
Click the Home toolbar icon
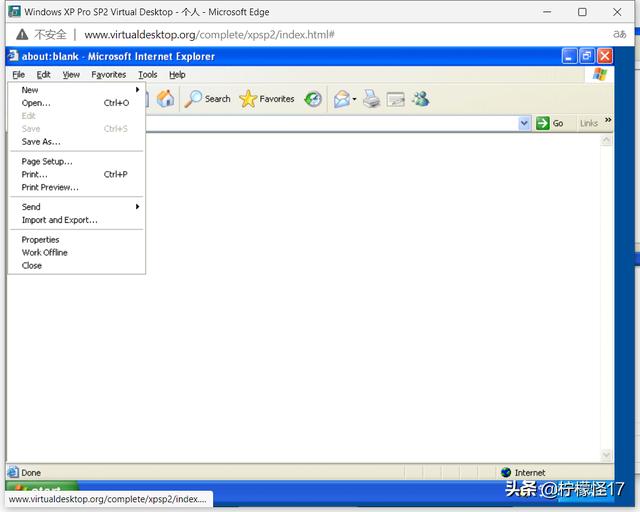(x=165, y=99)
